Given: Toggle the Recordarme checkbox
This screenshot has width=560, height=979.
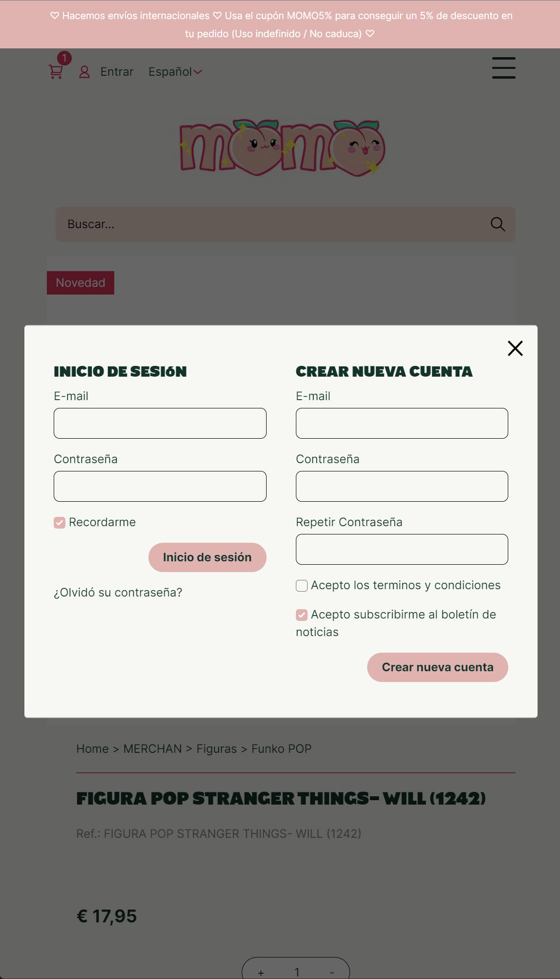Looking at the screenshot, I should pyautogui.click(x=60, y=523).
